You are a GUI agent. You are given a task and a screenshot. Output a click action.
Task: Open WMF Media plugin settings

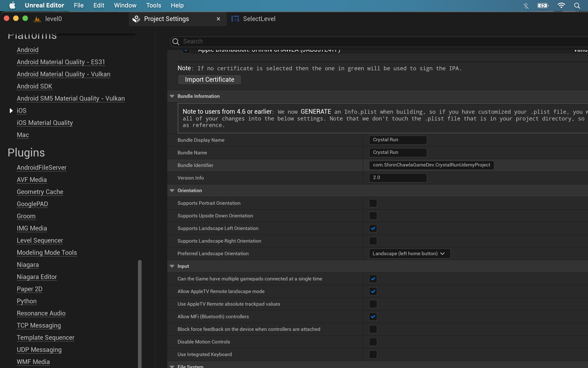(x=33, y=362)
